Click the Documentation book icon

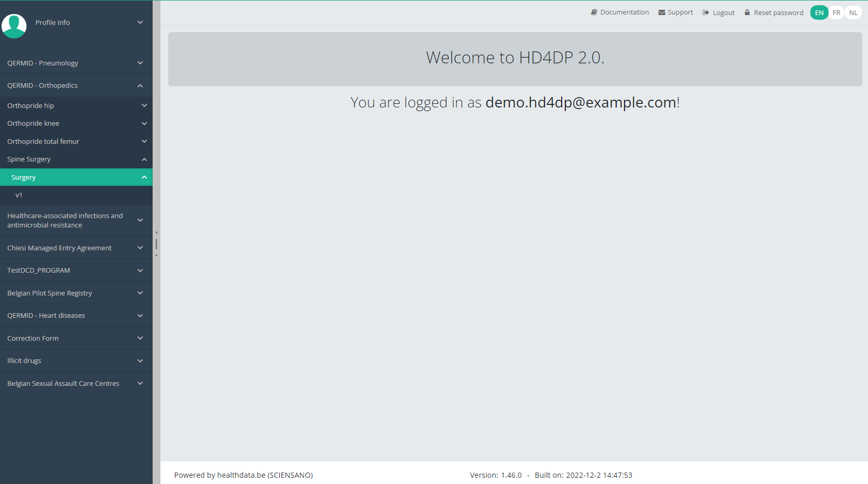594,12
